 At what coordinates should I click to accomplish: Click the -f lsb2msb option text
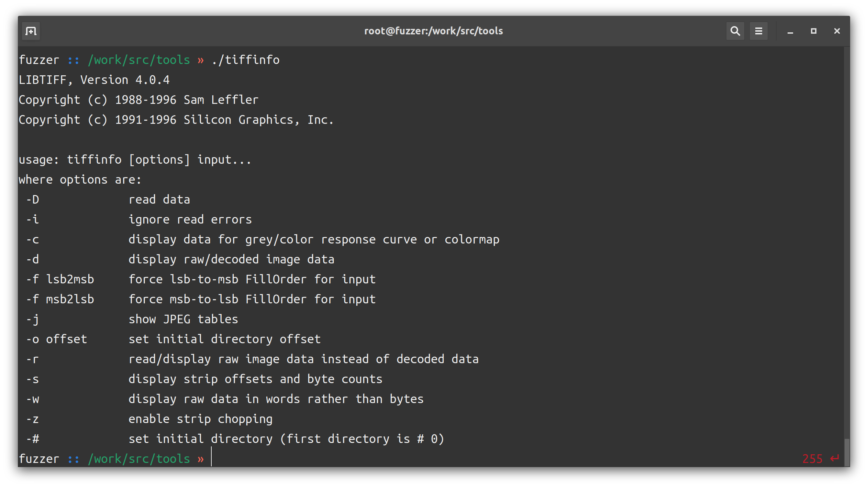tap(60, 279)
